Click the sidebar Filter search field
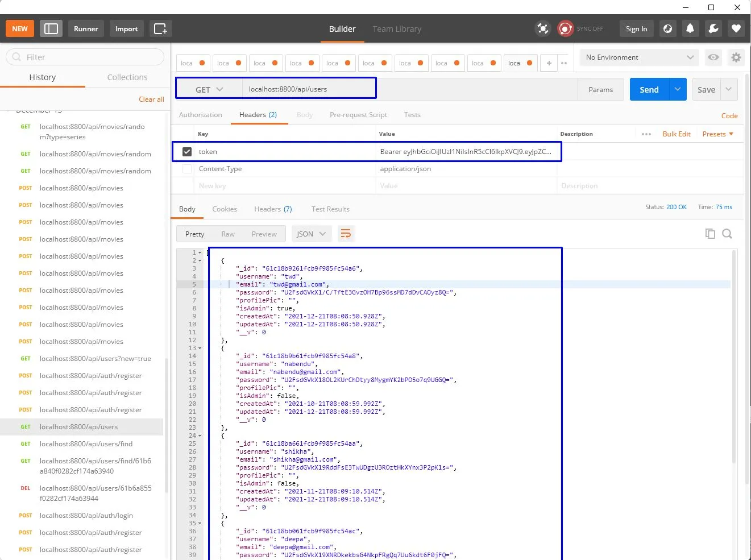The height and width of the screenshot is (560, 751). (85, 57)
